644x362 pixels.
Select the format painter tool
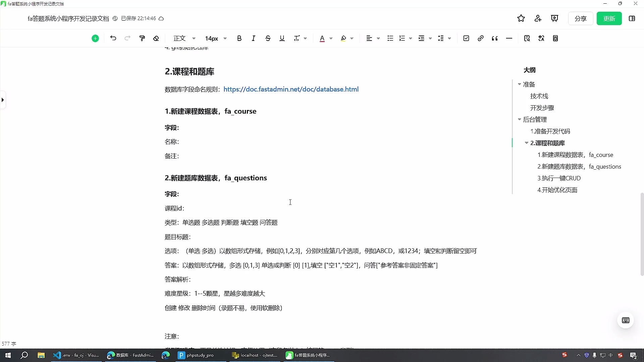point(142,38)
